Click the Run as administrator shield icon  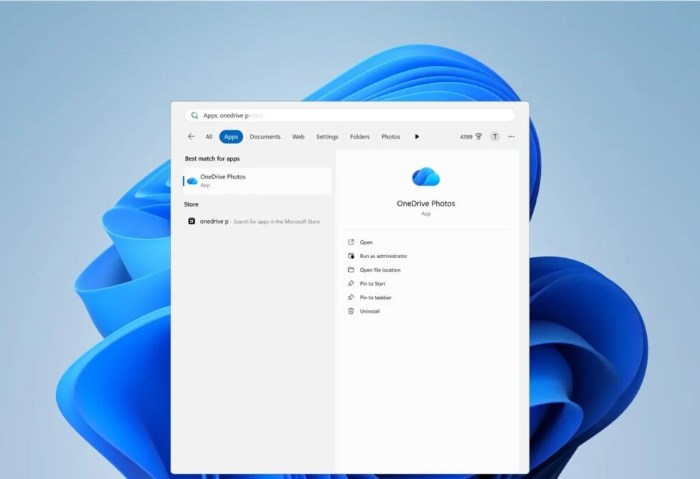pos(351,256)
